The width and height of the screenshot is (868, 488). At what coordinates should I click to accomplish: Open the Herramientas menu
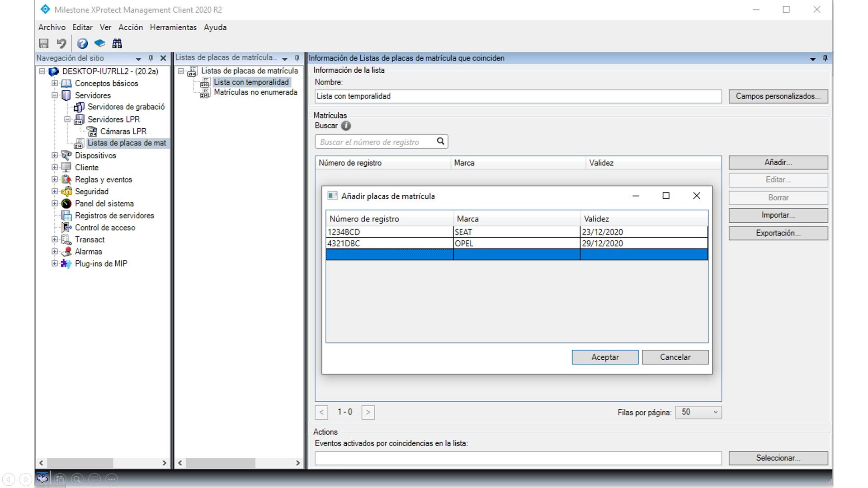[x=173, y=28]
